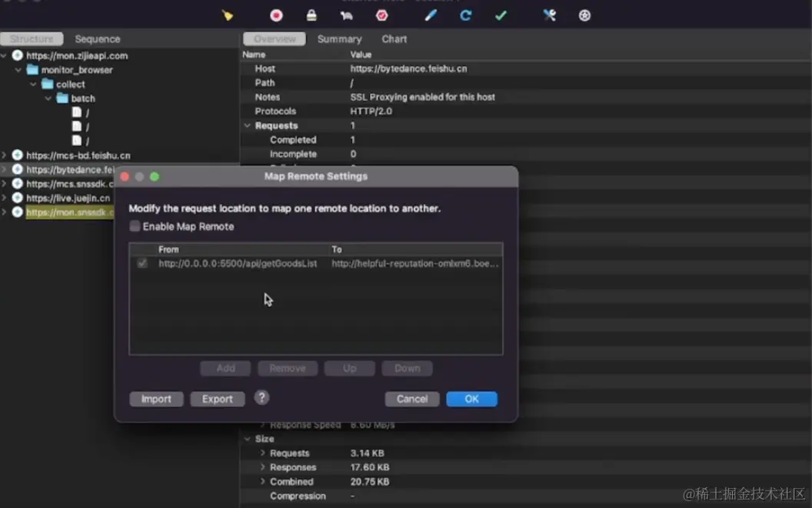Screen dimensions: 812x508
Task: Select the https://bytedance.fei host tree row
Action: tap(58, 169)
